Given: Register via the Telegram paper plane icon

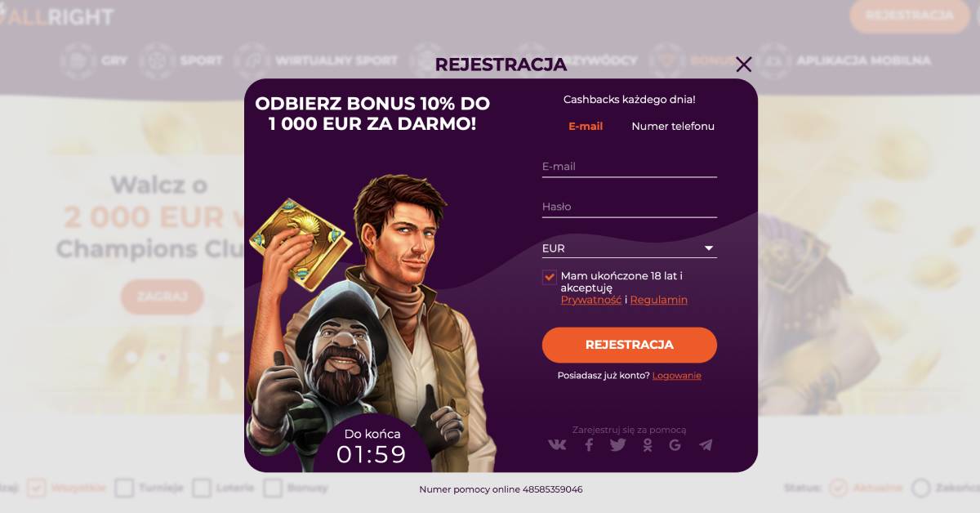Looking at the screenshot, I should point(706,444).
